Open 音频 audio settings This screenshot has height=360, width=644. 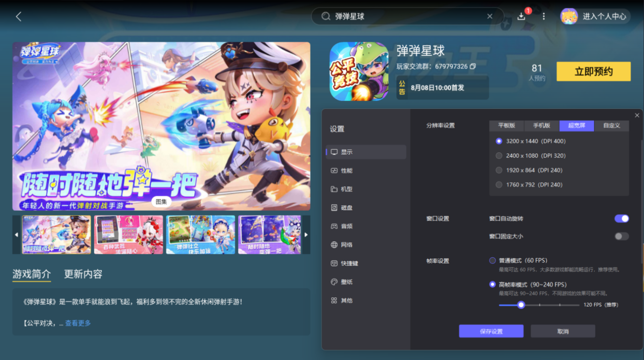tap(366, 226)
